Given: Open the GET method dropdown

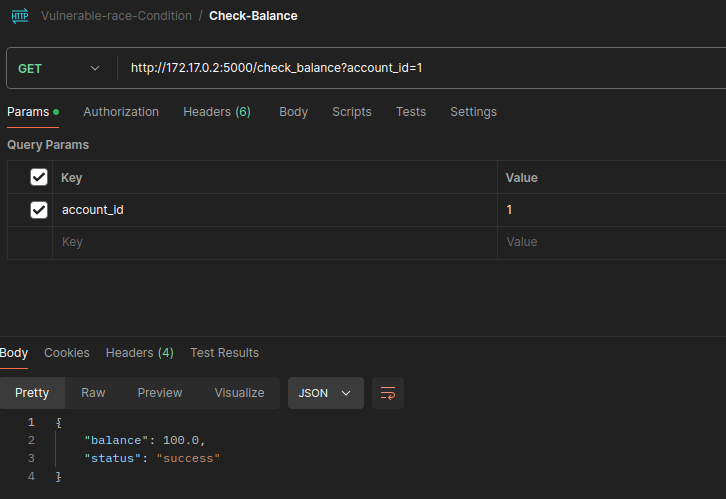Looking at the screenshot, I should pyautogui.click(x=59, y=69).
